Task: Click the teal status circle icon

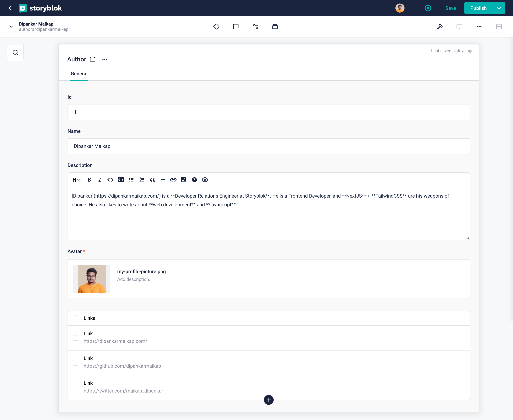Action: click(x=428, y=8)
